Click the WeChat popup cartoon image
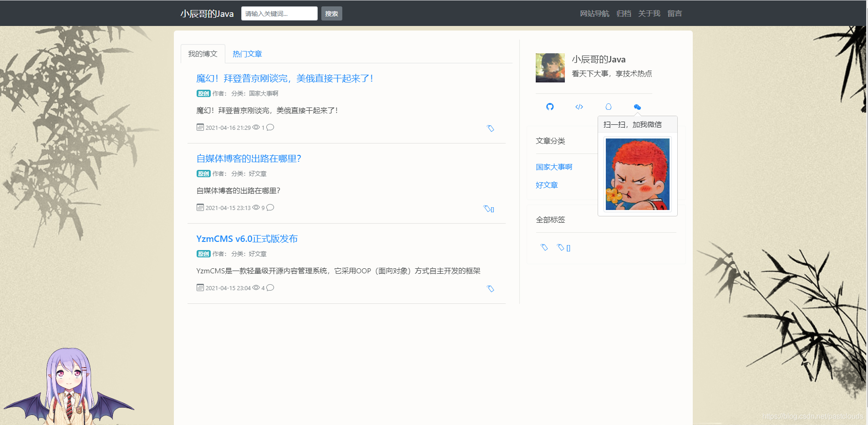The height and width of the screenshot is (425, 868). point(638,174)
